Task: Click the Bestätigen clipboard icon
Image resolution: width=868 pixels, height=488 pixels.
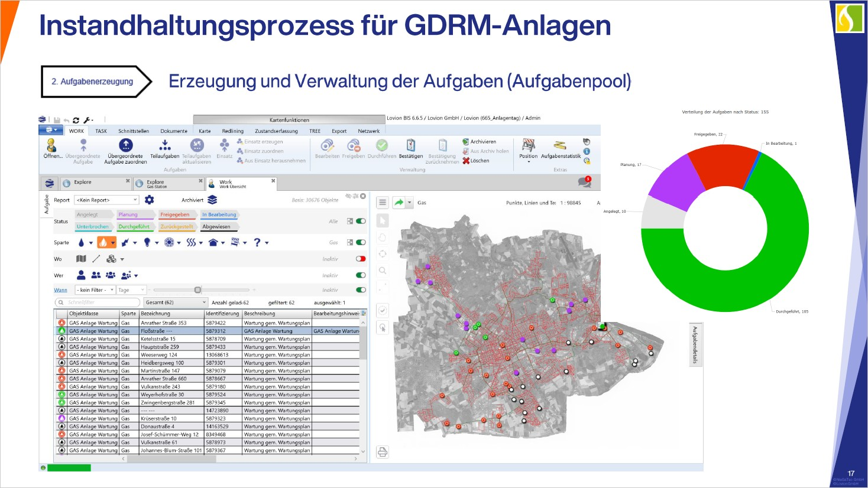Action: pyautogui.click(x=410, y=145)
